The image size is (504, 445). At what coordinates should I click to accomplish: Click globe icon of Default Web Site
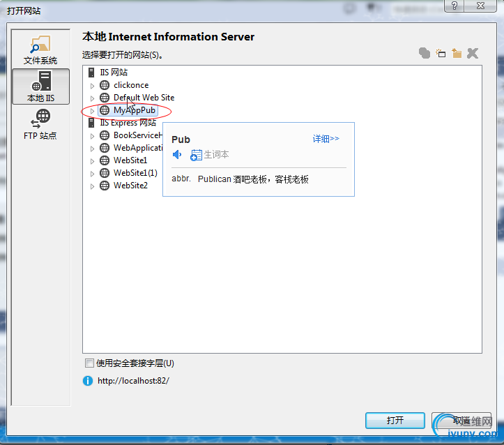tap(105, 98)
